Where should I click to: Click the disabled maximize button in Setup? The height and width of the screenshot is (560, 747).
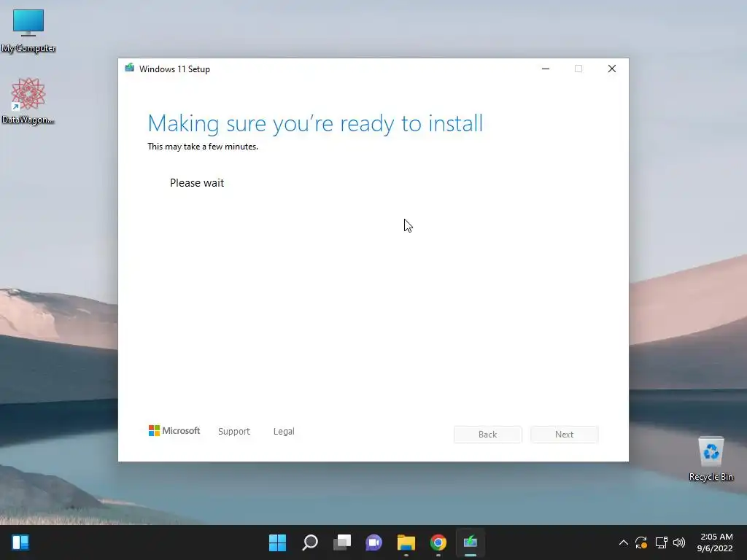(578, 69)
